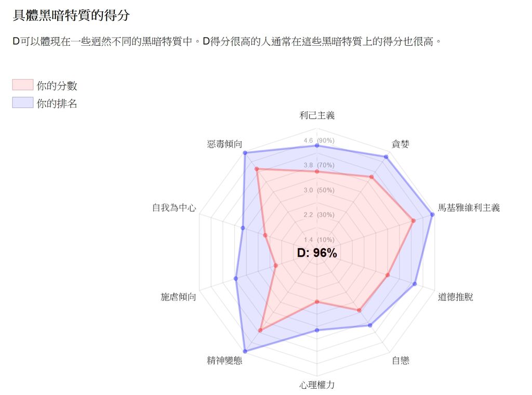
Task: Click the 你的分數 legend label
Action: [x=57, y=86]
